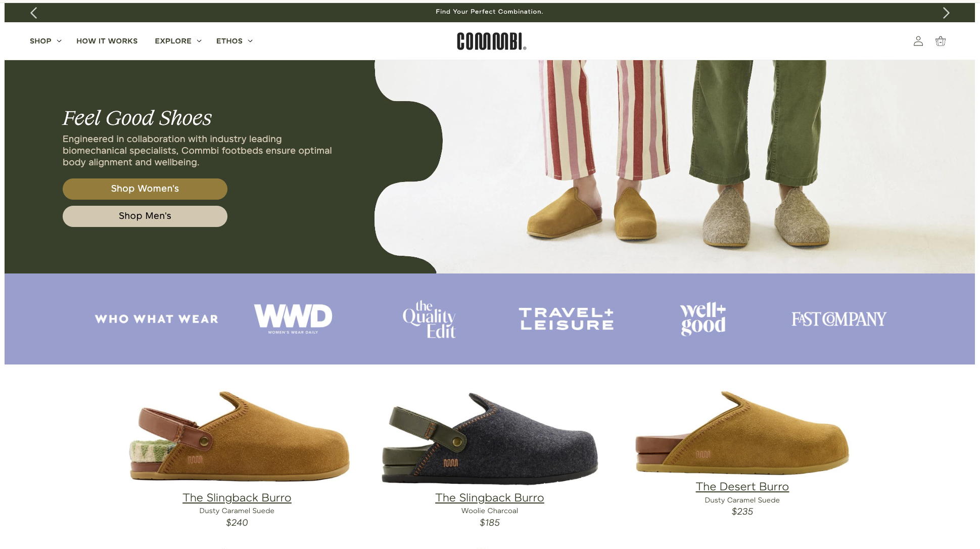Click the Fast Company logo
The height and width of the screenshot is (549, 980).
click(x=838, y=319)
